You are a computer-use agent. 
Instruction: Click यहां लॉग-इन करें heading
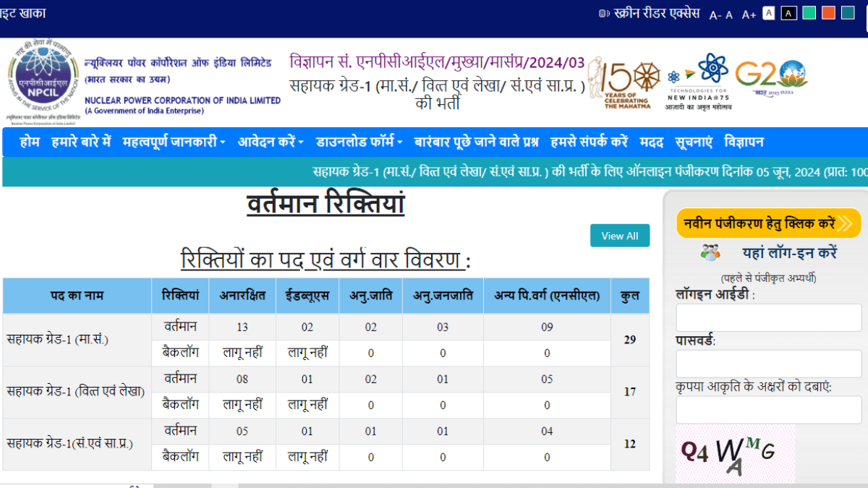coord(790,253)
